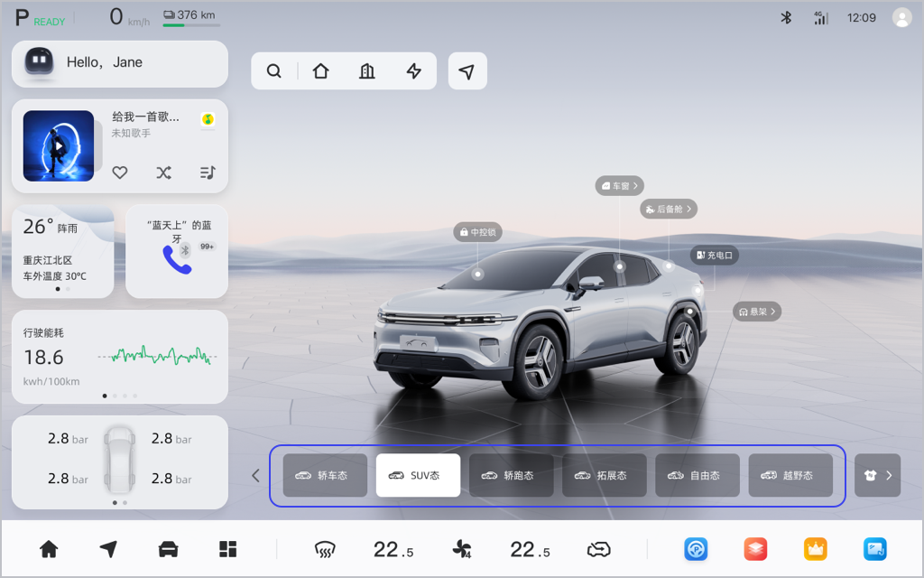Expand the 车窗 window controls label
The height and width of the screenshot is (578, 924).
pos(619,186)
